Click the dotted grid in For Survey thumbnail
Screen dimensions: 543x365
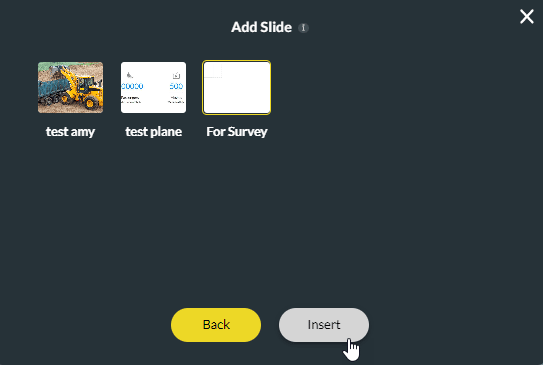click(213, 71)
